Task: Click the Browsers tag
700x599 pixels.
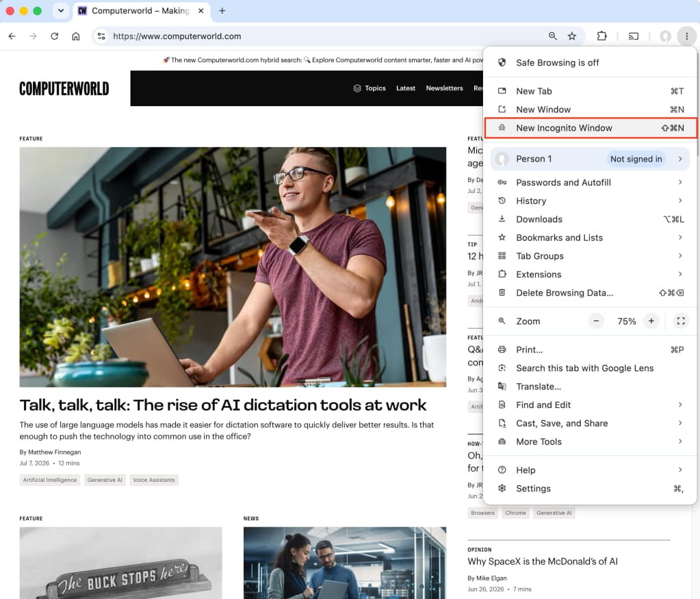Action: [x=482, y=513]
